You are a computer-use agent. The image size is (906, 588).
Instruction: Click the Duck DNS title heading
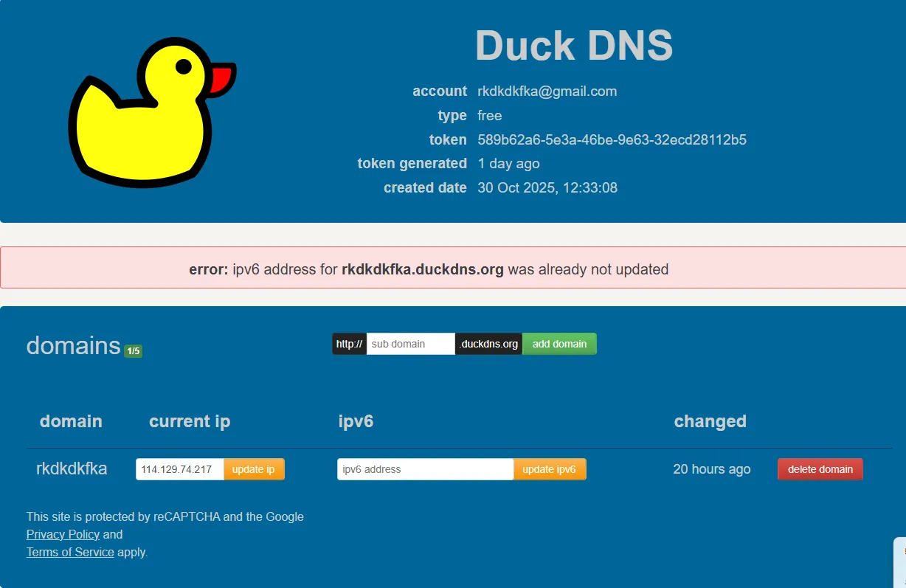[x=574, y=46]
